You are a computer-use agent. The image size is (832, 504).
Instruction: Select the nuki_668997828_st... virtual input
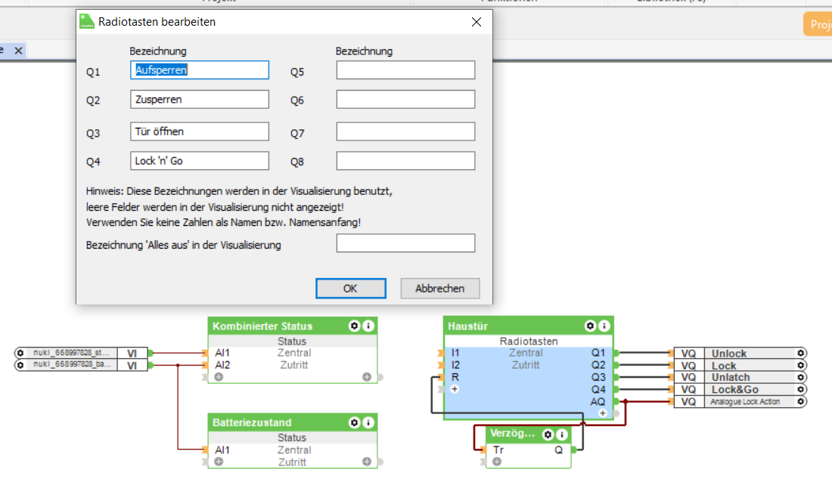coord(81,352)
